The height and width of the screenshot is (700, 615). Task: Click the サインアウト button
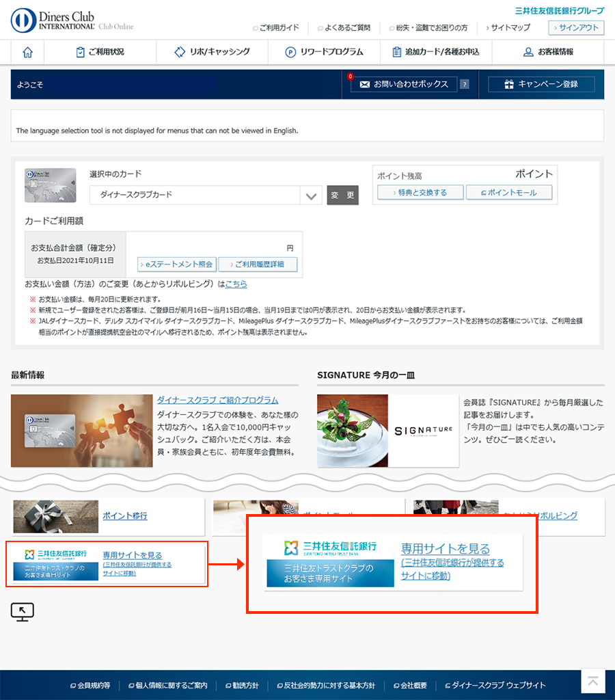[576, 27]
